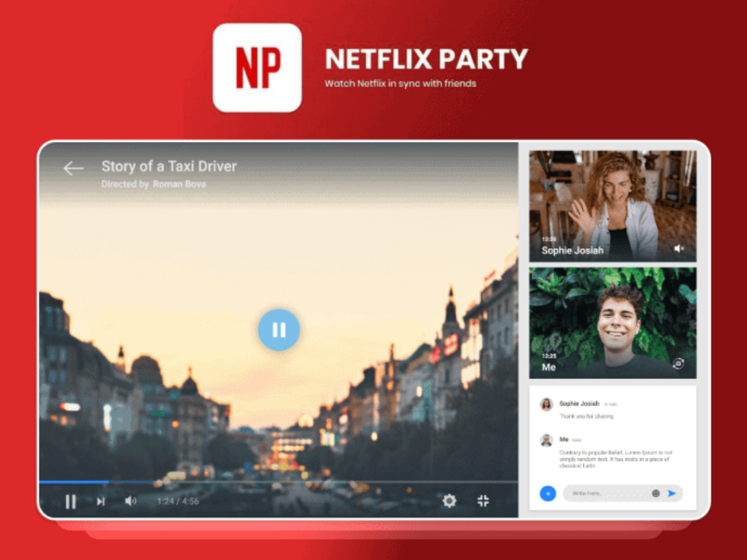Select Sophie Josiah's video thumbnail
Viewport: 747px width, 560px height.
point(613,205)
